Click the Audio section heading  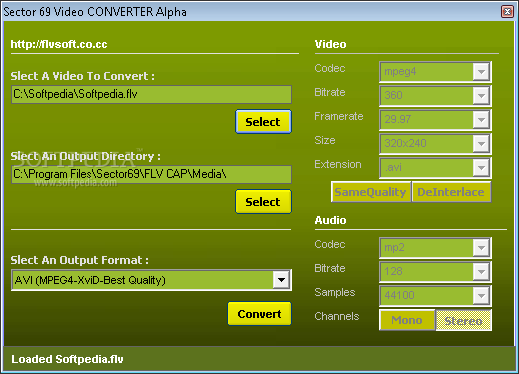330,220
